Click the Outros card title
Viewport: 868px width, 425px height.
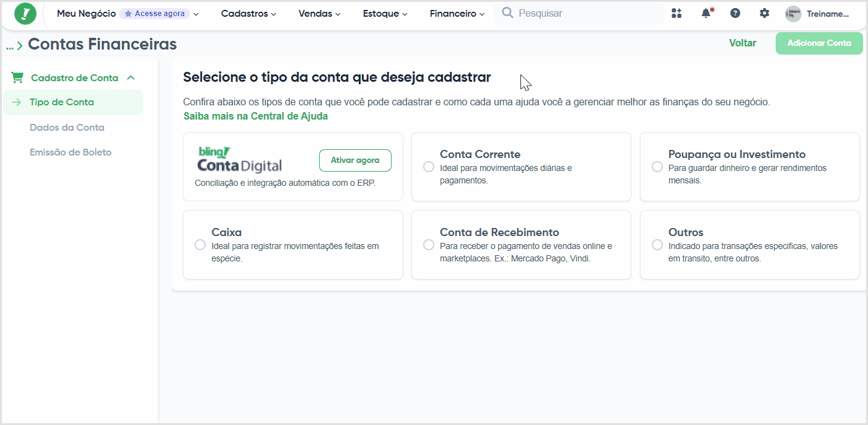click(x=686, y=232)
